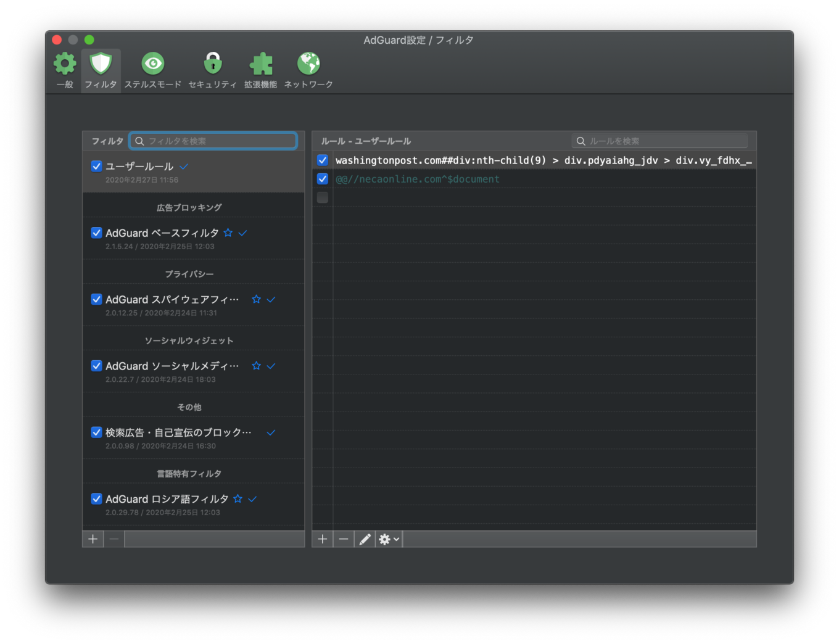Switch to the 一般 tab label

pyautogui.click(x=65, y=85)
